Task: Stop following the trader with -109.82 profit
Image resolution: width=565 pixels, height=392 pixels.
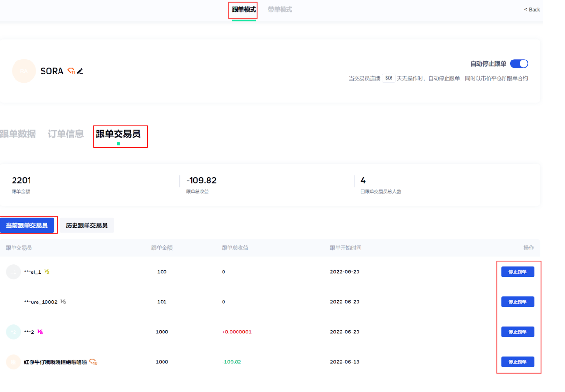Action: (x=517, y=362)
